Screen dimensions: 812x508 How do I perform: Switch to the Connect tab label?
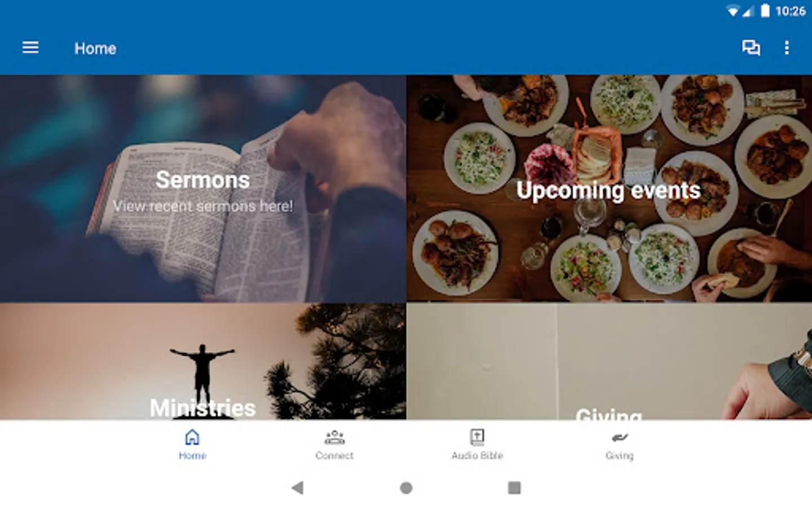pyautogui.click(x=334, y=456)
